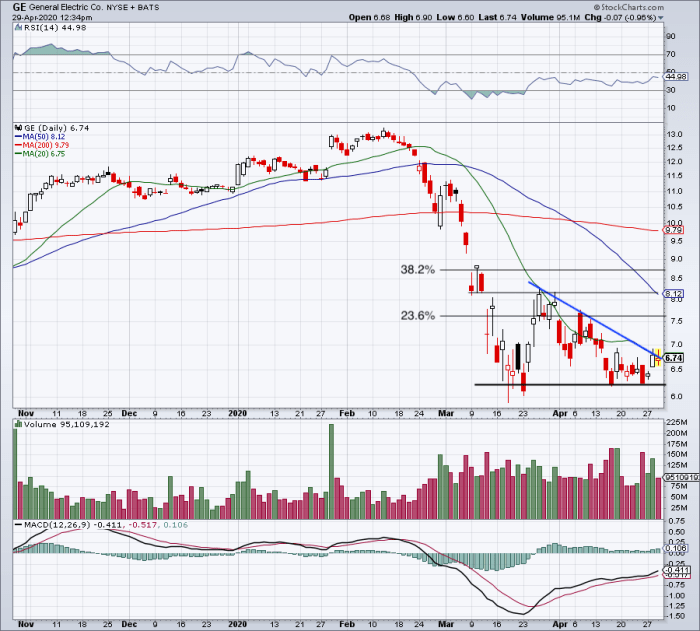Click the Mar label under the price chart
Screen dimensions: 700x631
click(446, 414)
